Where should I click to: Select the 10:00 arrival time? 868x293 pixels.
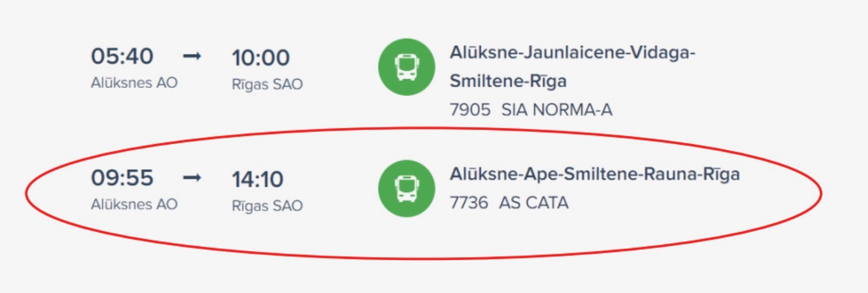pos(260,57)
